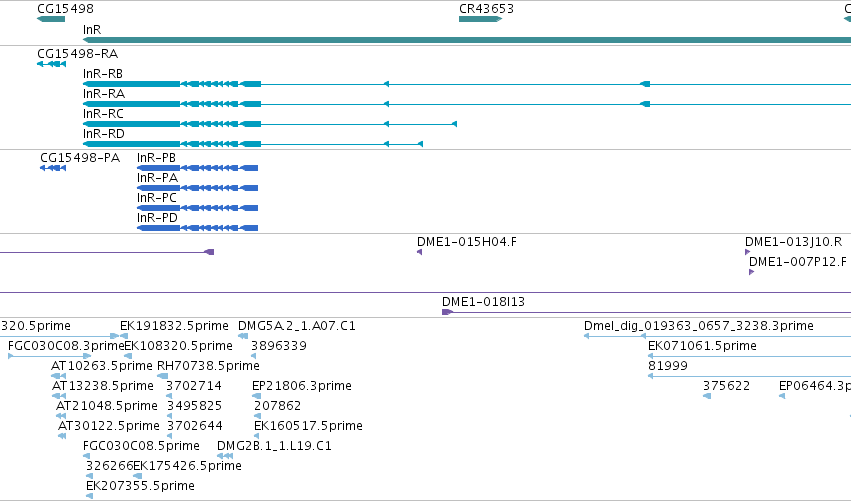Screen dimensions: 851x501
Task: Click the AT10263.5prime label
Action: 101,366
